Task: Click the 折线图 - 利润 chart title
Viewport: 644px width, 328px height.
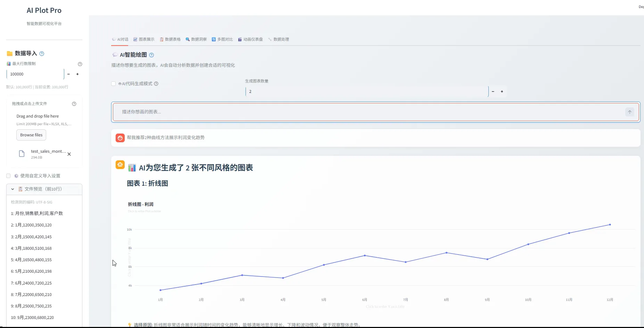Action: click(x=141, y=205)
